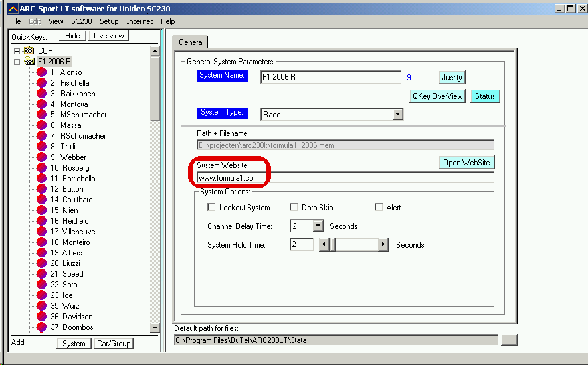
Task: Click the red icon beside RSchumacher
Action: (x=42, y=135)
